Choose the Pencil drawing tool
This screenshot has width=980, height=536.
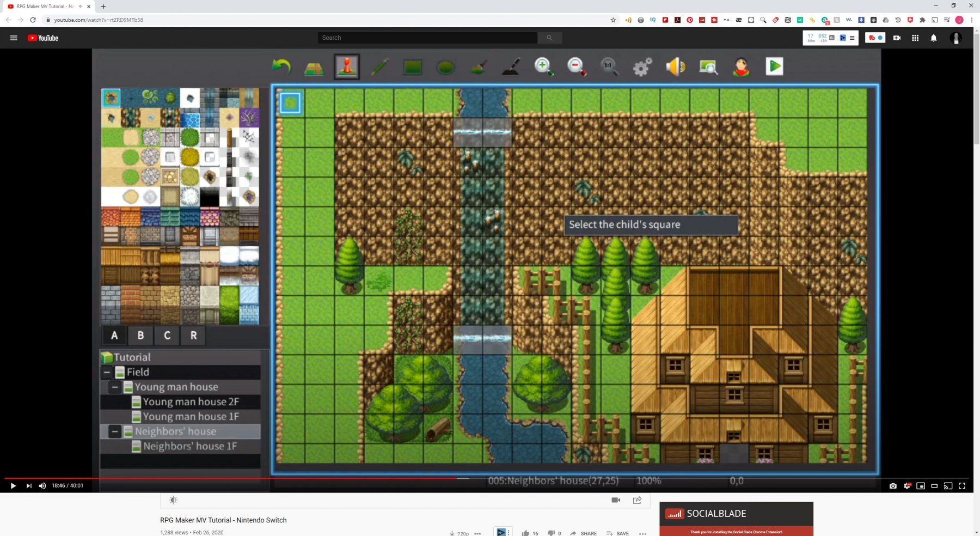click(380, 67)
